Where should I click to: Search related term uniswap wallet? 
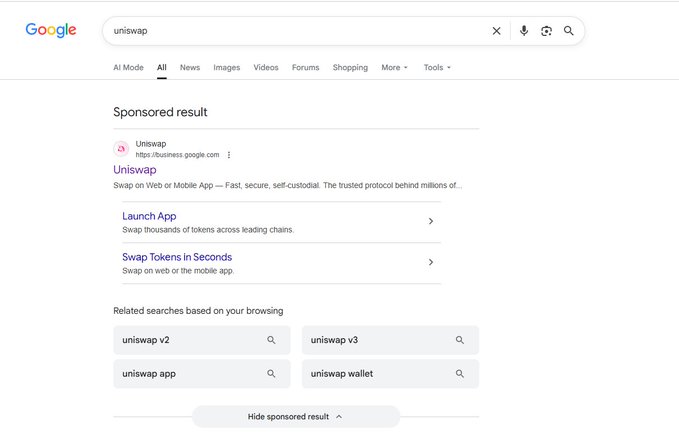click(x=390, y=374)
